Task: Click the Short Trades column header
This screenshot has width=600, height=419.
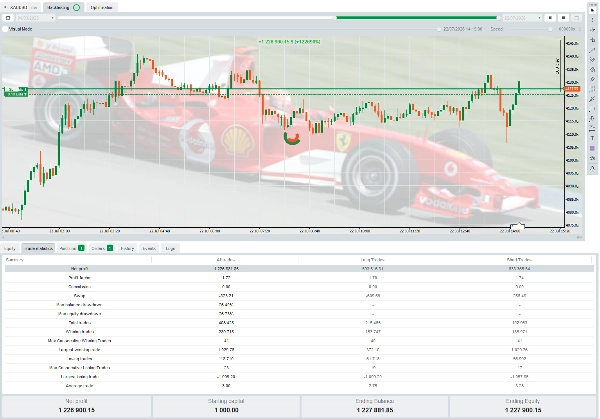Action: [x=519, y=259]
